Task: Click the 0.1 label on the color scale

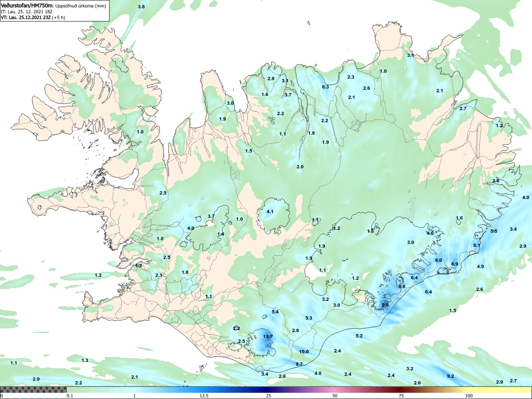Action: pos(70,396)
